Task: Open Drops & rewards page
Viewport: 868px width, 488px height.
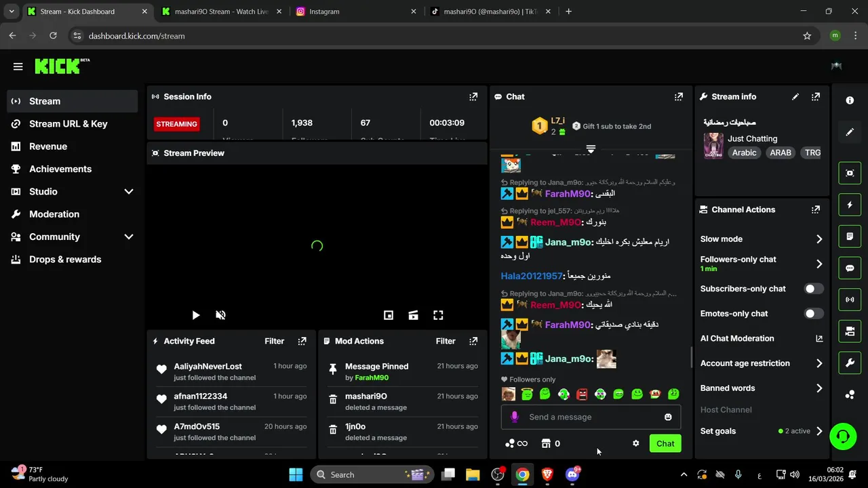Action: [72, 260]
